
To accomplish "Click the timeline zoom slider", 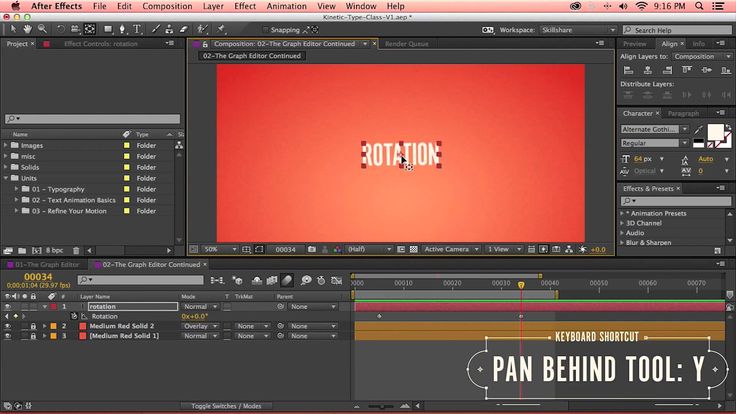I will (x=381, y=406).
